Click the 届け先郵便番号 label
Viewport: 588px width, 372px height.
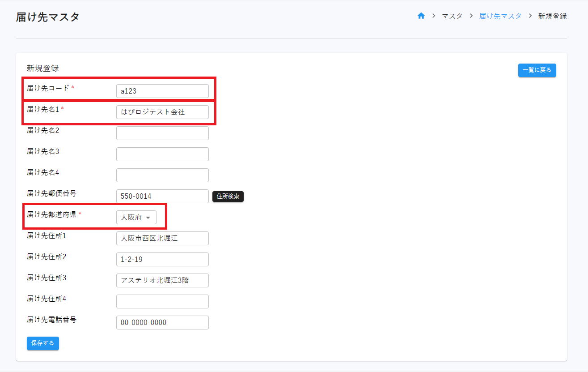click(x=52, y=193)
